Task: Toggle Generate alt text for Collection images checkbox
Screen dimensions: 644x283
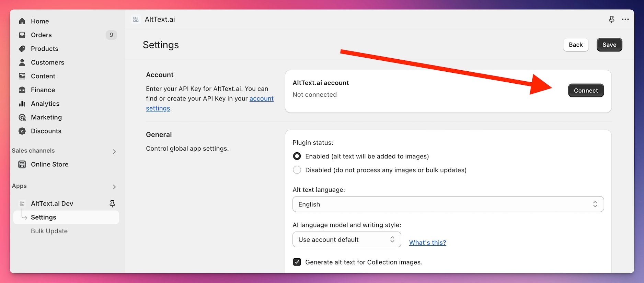Action: coord(297,262)
